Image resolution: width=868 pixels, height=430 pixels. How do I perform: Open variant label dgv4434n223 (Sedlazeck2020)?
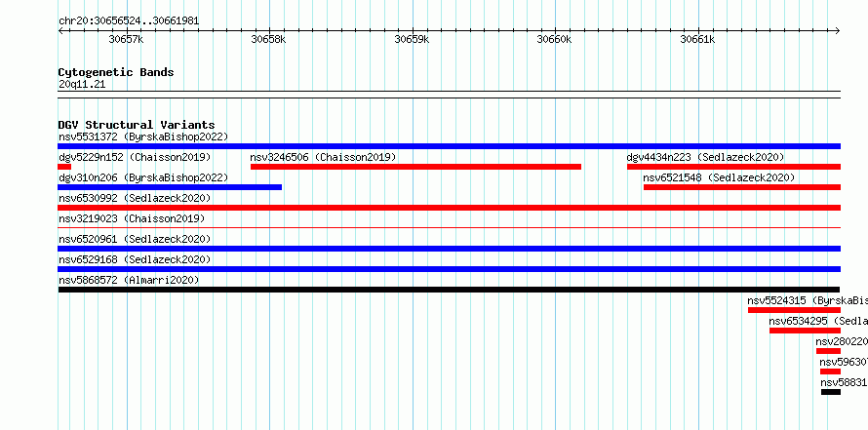(706, 157)
